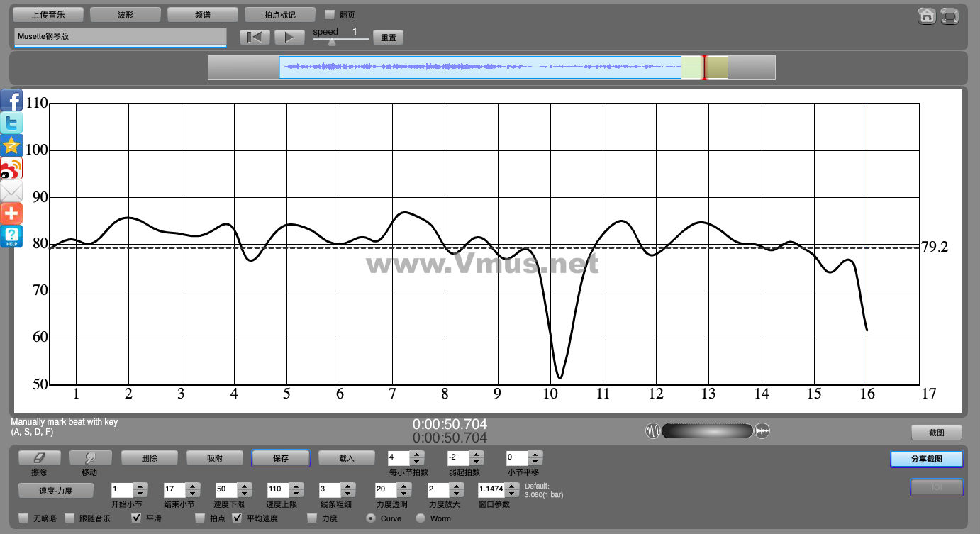Switch to the 波形 waveform view
The height and width of the screenshot is (534, 980).
tap(126, 14)
